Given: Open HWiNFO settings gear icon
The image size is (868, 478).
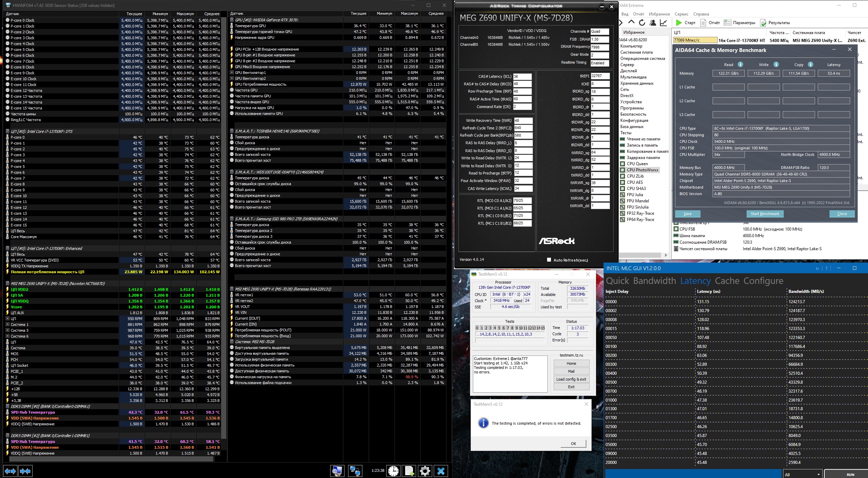Looking at the screenshot, I should click(425, 471).
